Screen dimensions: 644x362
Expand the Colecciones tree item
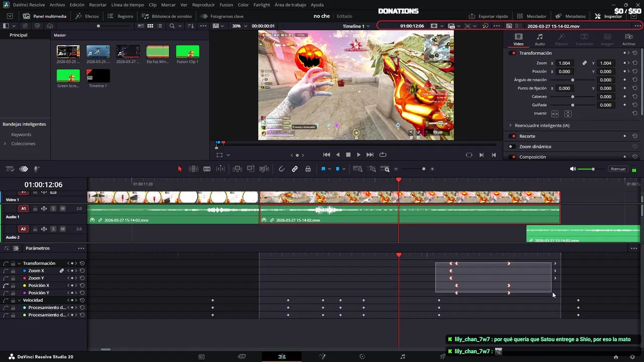pyautogui.click(x=5, y=143)
